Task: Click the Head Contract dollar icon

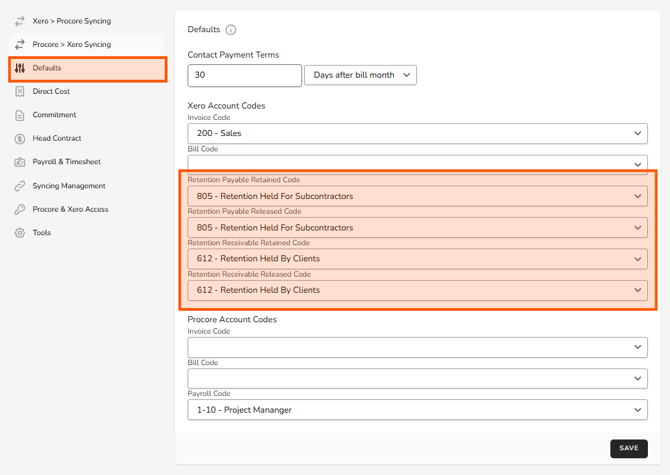Action: tap(20, 138)
